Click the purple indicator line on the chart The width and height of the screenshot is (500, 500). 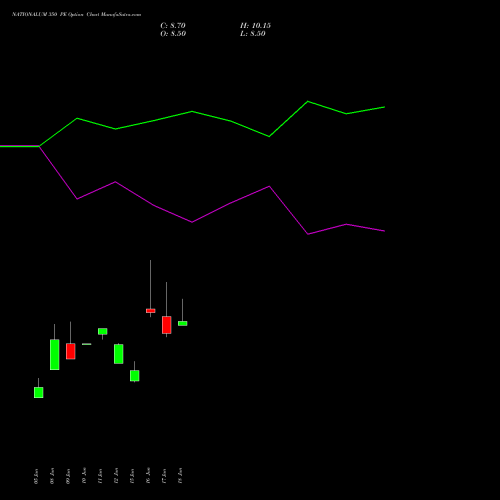click(x=192, y=222)
